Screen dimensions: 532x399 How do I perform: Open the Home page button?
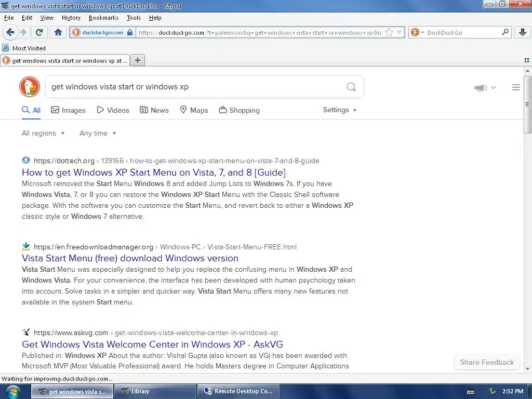click(x=58, y=32)
